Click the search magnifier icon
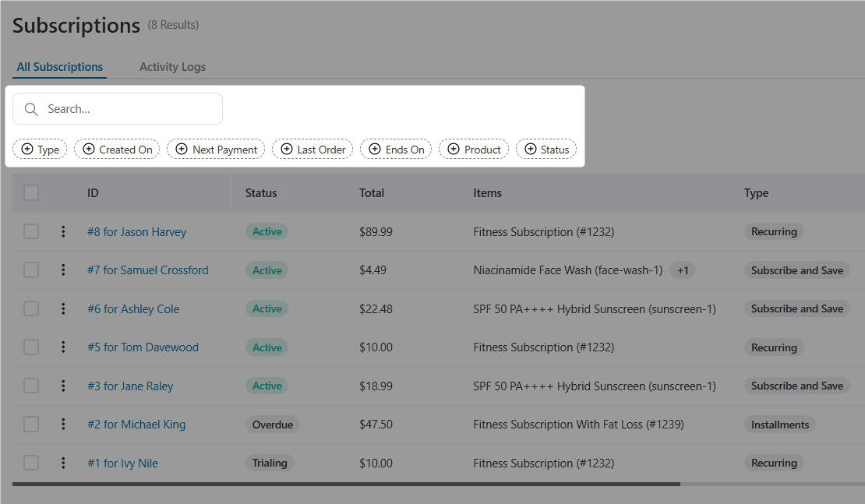865x504 pixels. [x=31, y=109]
